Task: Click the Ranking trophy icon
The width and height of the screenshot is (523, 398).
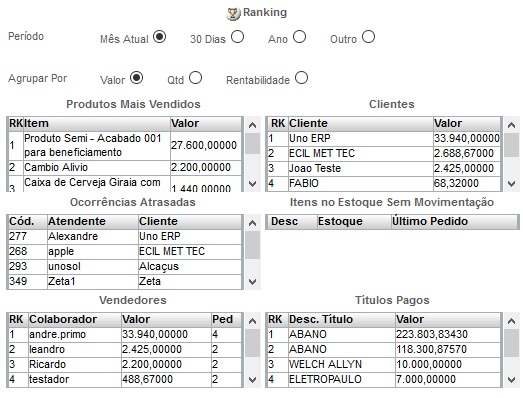Action: coord(233,14)
